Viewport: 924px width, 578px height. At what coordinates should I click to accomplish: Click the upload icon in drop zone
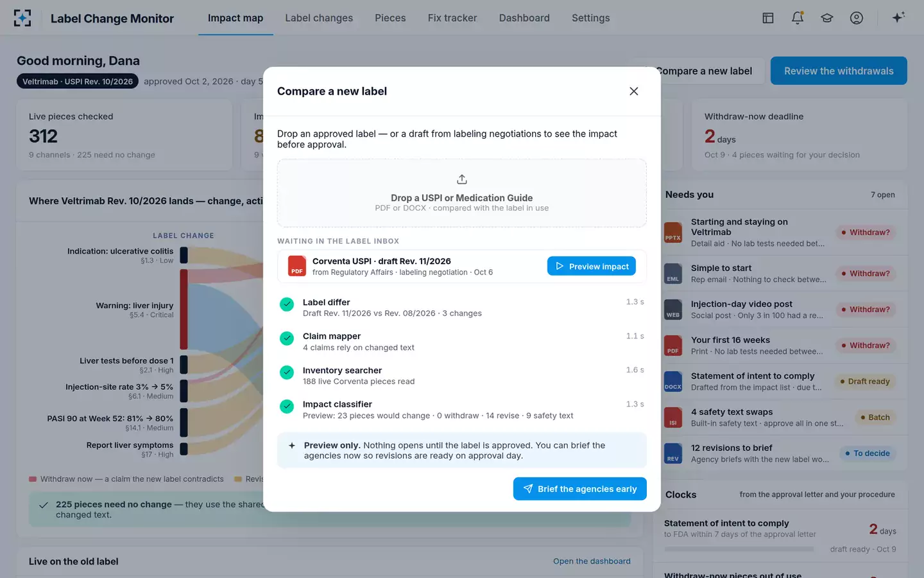click(462, 179)
